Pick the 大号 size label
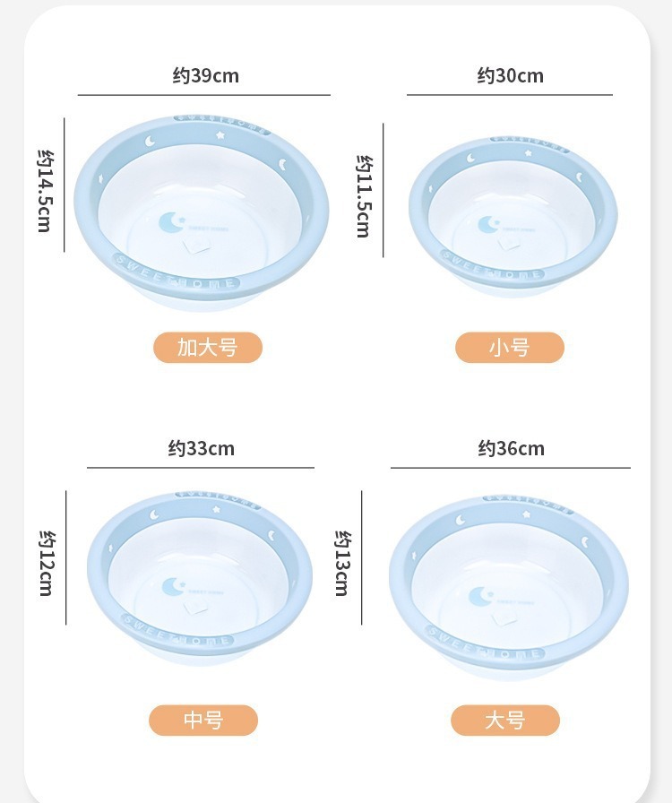 tap(504, 721)
